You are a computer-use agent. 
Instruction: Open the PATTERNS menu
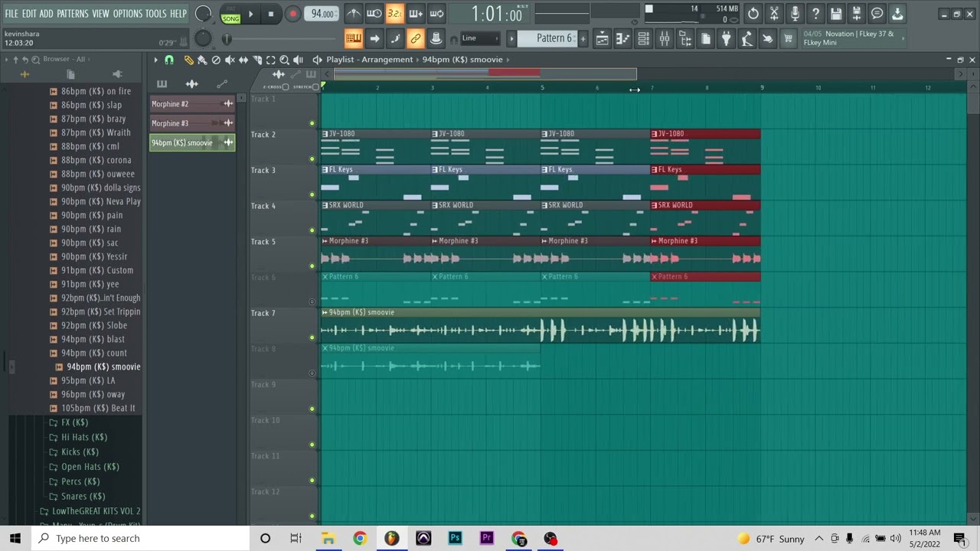click(x=73, y=14)
